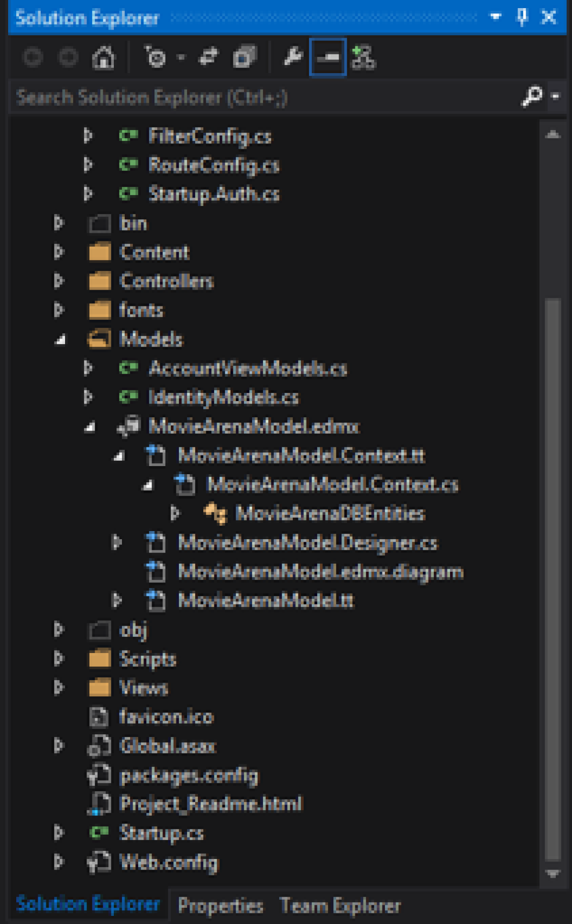The height and width of the screenshot is (924, 572).
Task: Expand the MovieArenaDBEntities class
Action: [x=175, y=513]
